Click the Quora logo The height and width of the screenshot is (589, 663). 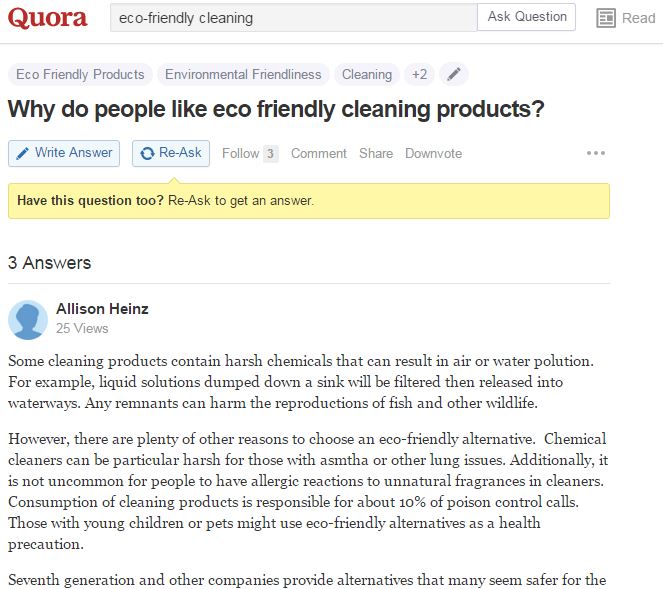click(47, 18)
